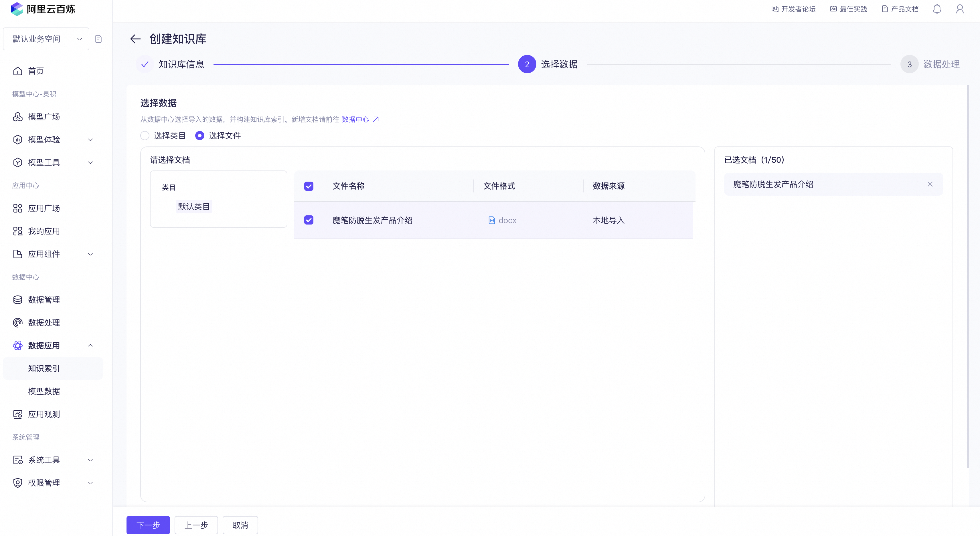Select the 默认类目 category
Screen dimensions: 980x536
point(194,207)
